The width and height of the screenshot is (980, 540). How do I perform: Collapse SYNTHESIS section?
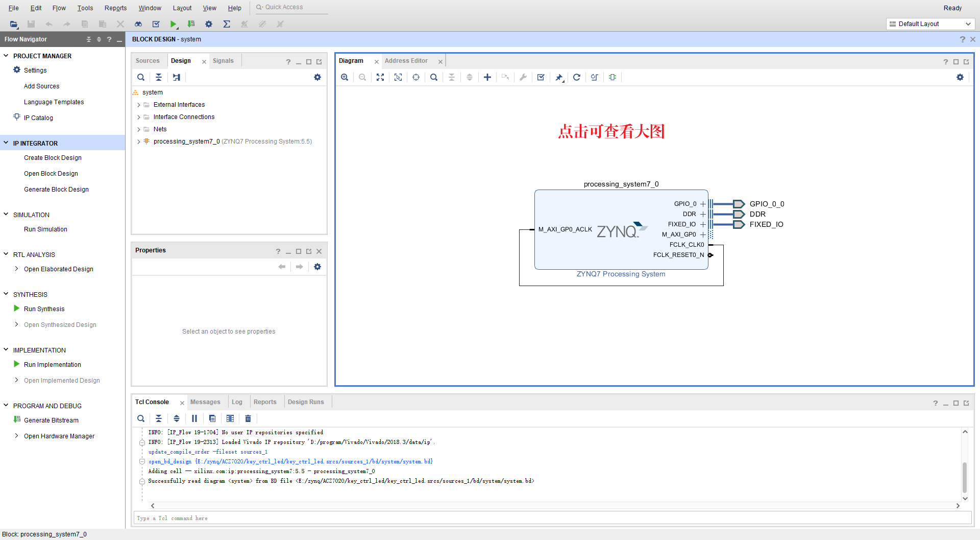6,294
